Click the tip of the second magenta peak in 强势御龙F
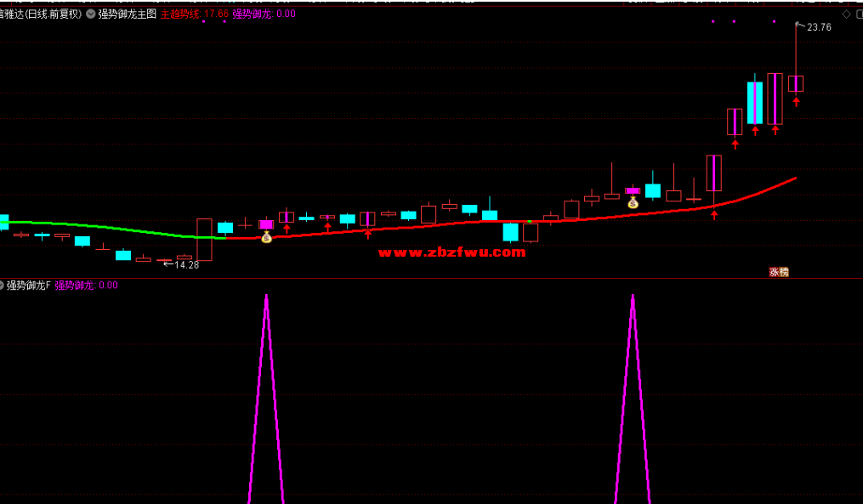This screenshot has width=863, height=504. (x=633, y=297)
